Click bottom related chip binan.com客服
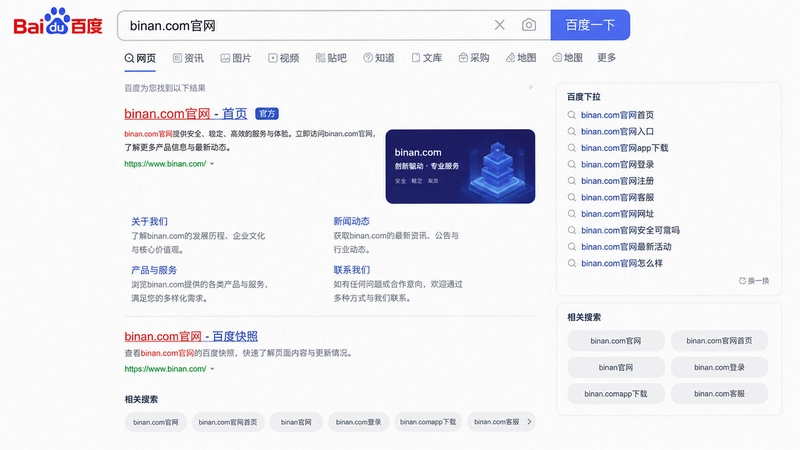 click(496, 422)
